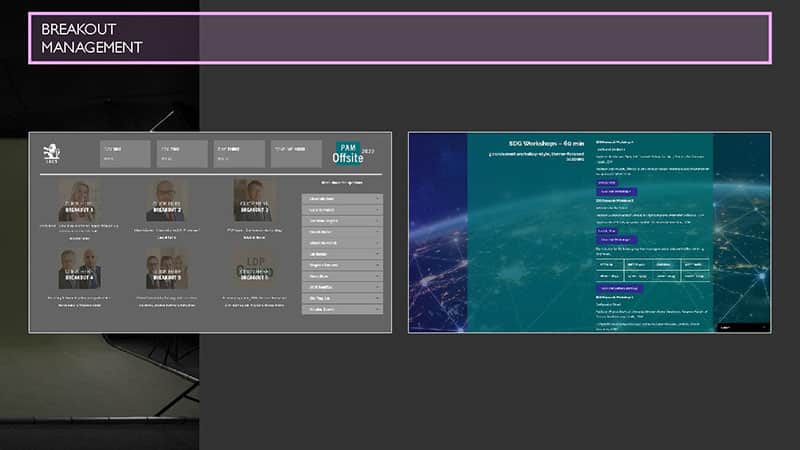The width and height of the screenshot is (800, 450).
Task: Click the second info box in the header
Action: click(181, 153)
